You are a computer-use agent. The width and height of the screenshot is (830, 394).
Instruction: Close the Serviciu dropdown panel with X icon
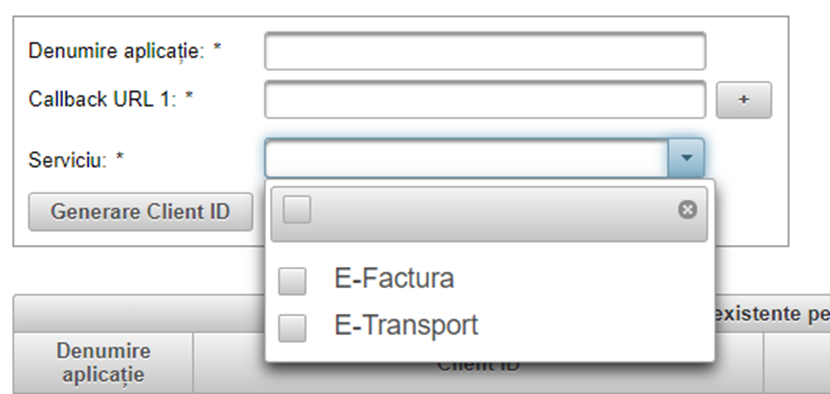tap(687, 210)
